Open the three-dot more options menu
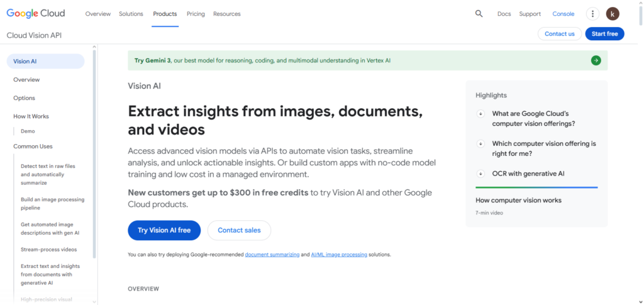The width and height of the screenshot is (644, 305). [592, 14]
